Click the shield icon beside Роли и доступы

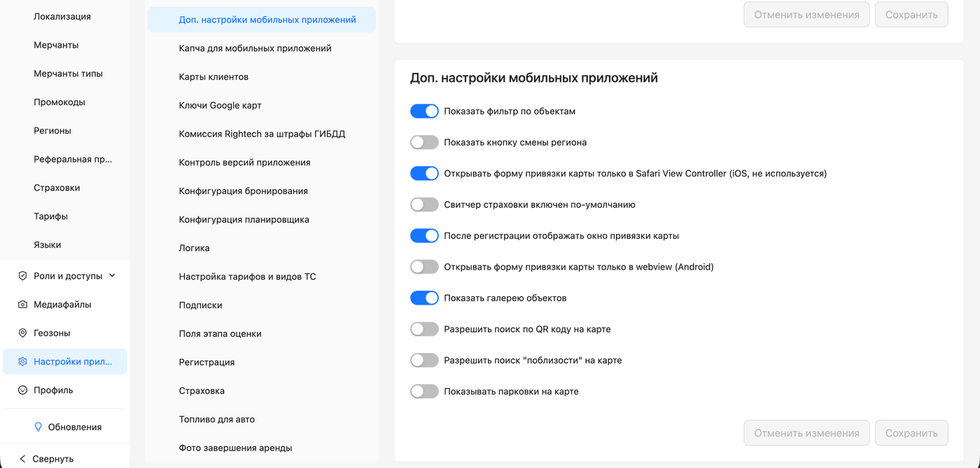click(22, 276)
